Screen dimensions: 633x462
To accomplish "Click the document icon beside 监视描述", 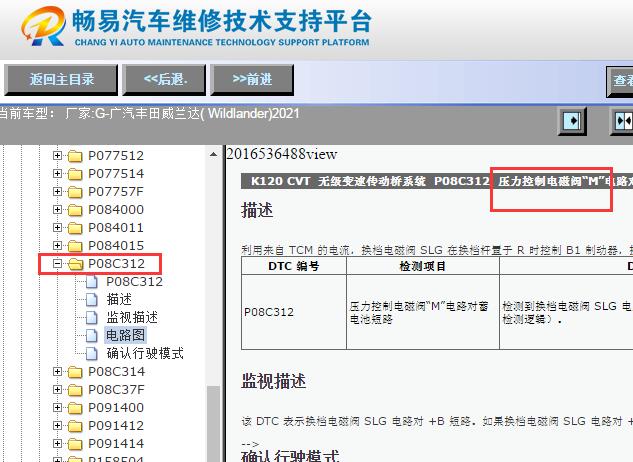I will click(92, 318).
